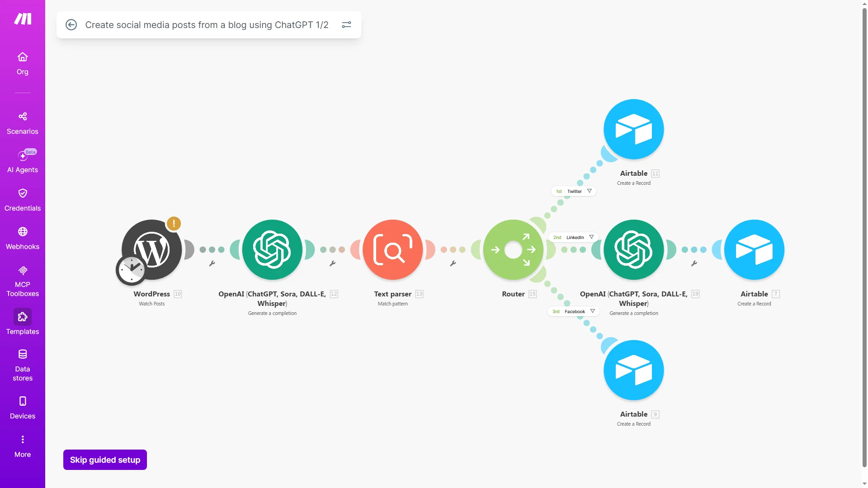Image resolution: width=868 pixels, height=488 pixels.
Task: Click the first OpenAI completion module
Action: tap(272, 250)
